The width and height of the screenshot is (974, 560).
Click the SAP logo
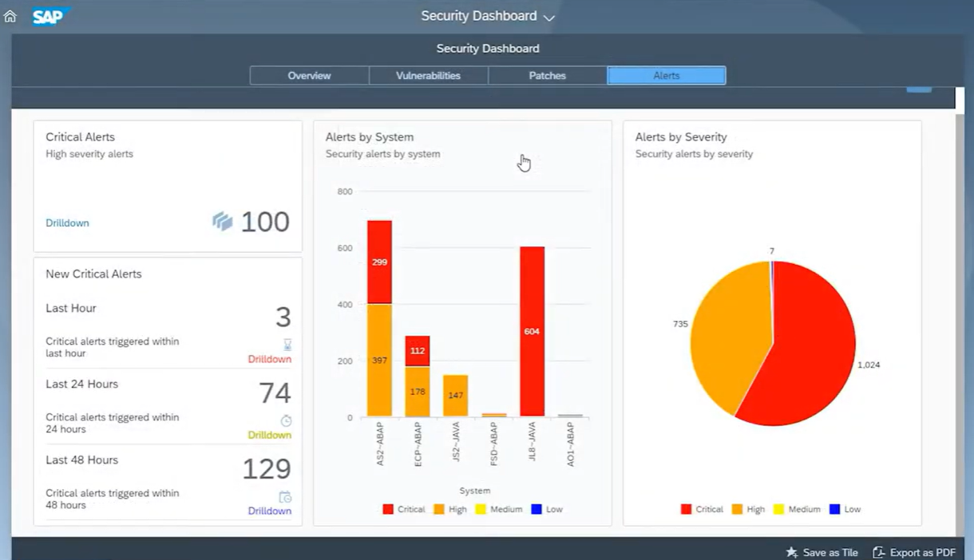click(49, 16)
